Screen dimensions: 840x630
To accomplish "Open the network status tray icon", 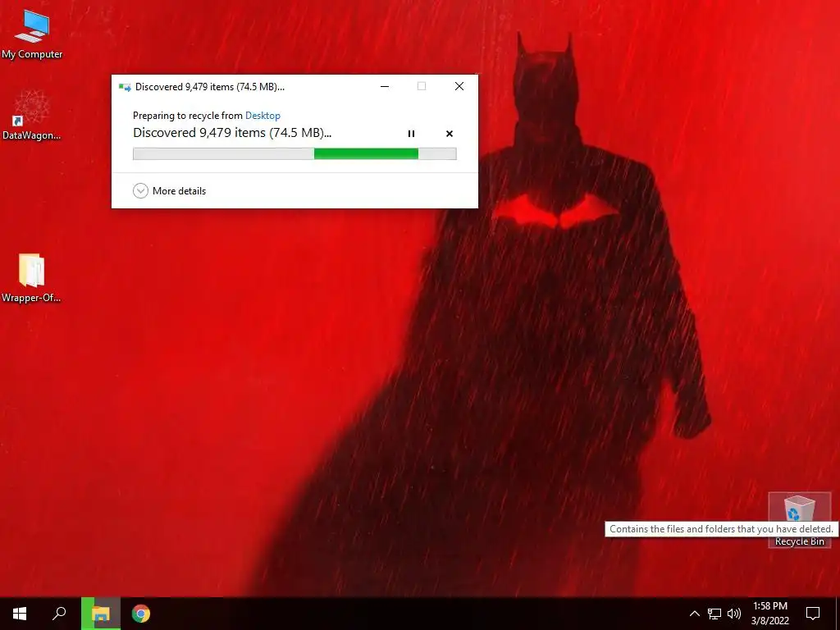I will 714,614.
